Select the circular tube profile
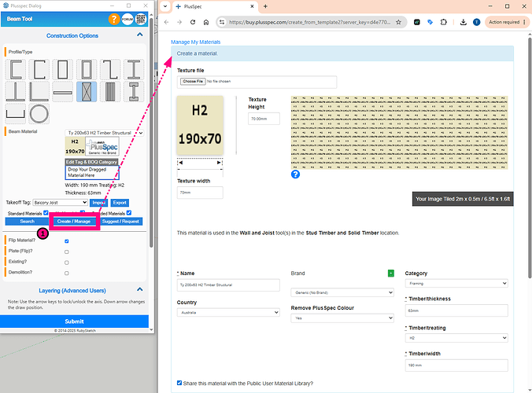The height and width of the screenshot is (393, 532). (x=39, y=114)
